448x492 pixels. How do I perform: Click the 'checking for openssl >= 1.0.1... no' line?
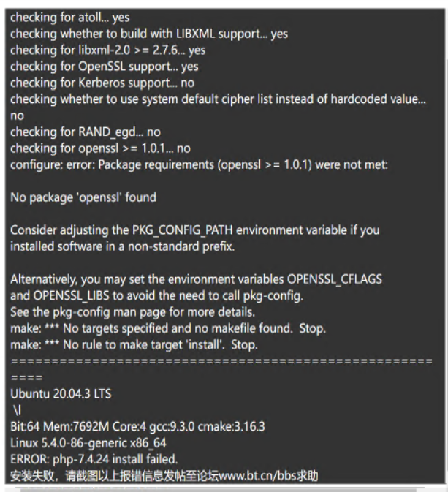[100, 148]
